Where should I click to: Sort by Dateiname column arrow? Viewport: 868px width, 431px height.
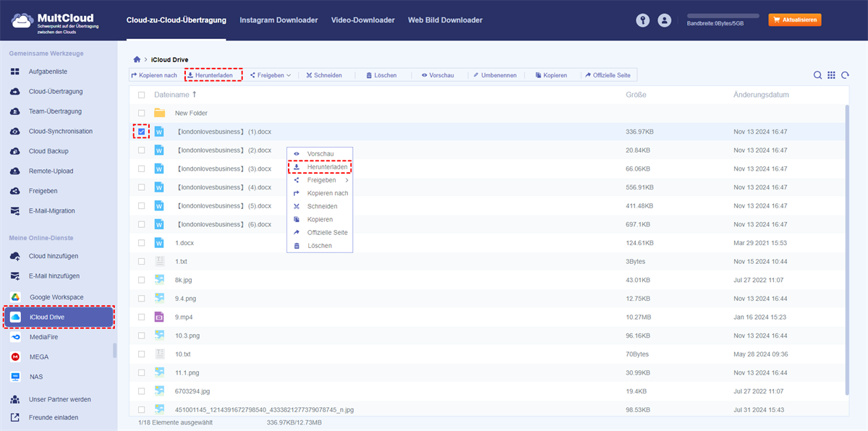coord(194,95)
